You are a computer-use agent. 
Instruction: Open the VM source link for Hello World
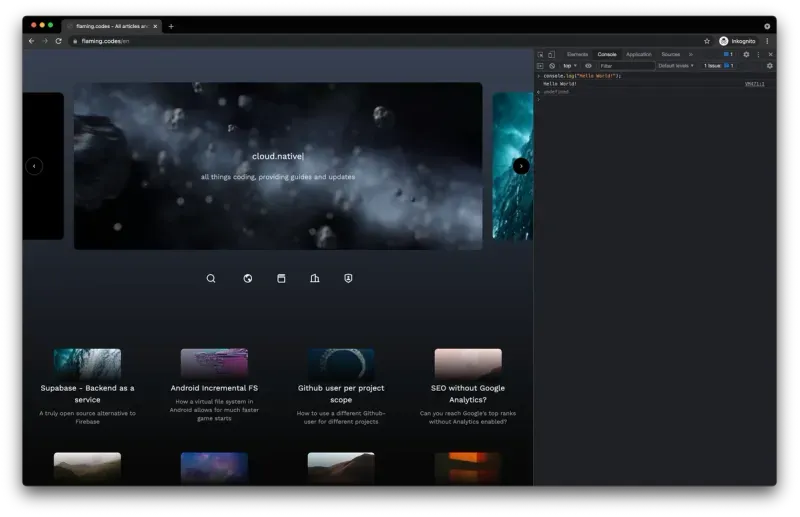coord(755,84)
